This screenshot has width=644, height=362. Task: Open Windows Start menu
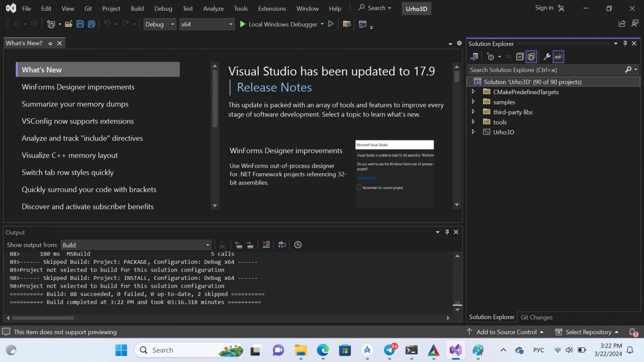(x=121, y=350)
